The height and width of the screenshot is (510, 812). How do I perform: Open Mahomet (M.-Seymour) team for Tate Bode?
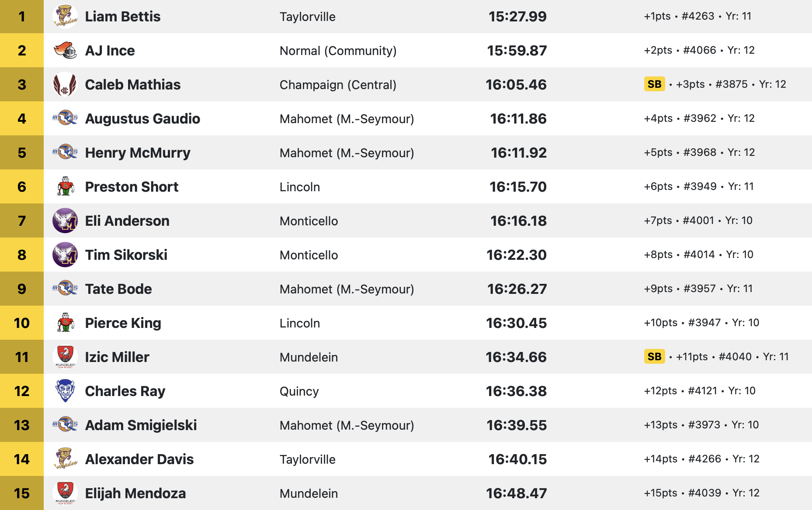(x=347, y=289)
